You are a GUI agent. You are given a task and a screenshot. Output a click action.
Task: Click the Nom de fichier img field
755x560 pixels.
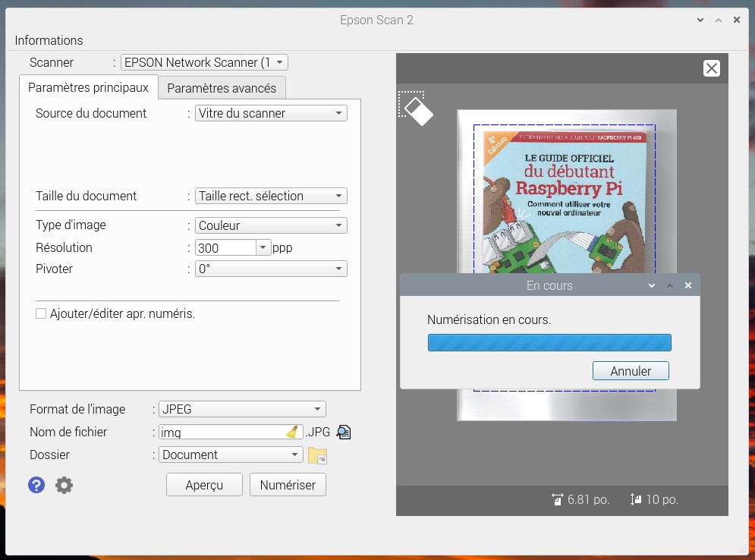tap(231, 432)
